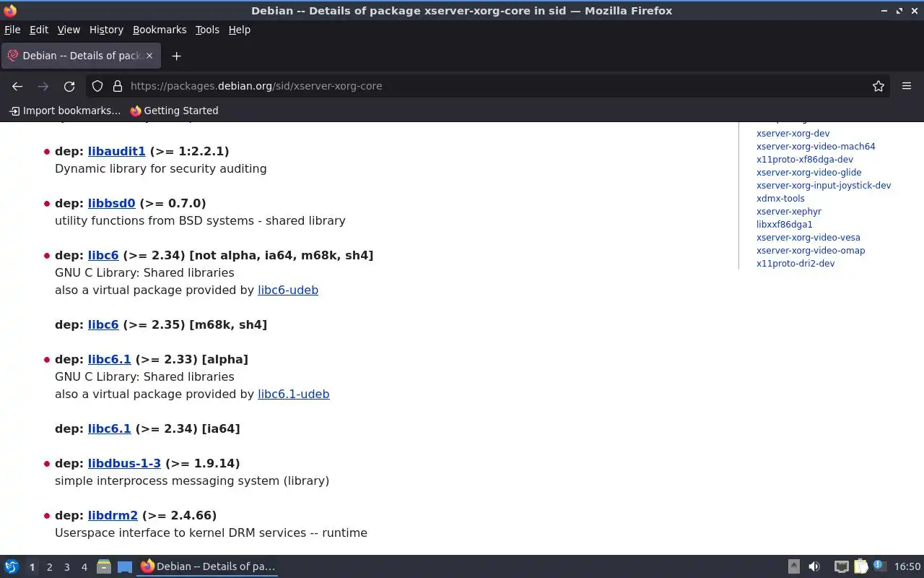This screenshot has width=924, height=578.
Task: Open the libaudit1 package link
Action: pos(116,151)
